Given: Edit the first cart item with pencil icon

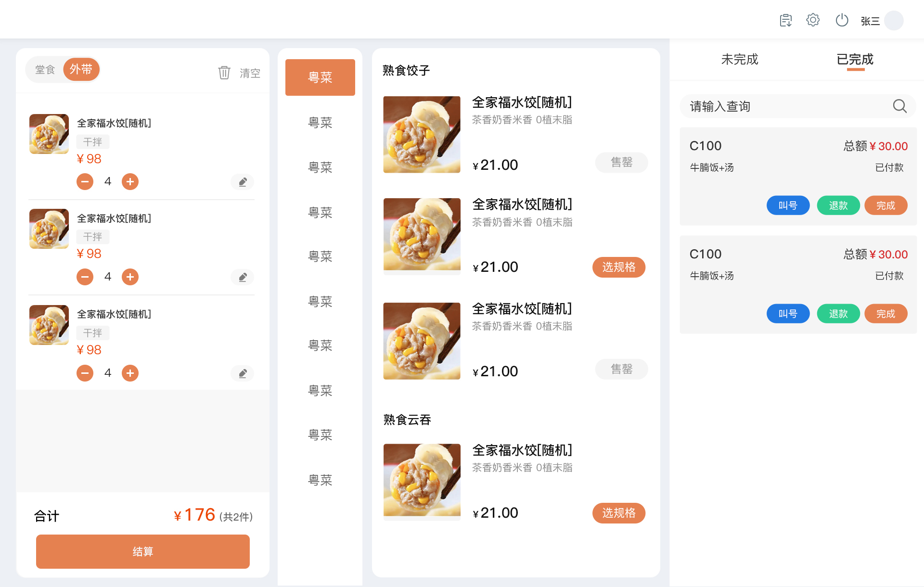Looking at the screenshot, I should (243, 182).
